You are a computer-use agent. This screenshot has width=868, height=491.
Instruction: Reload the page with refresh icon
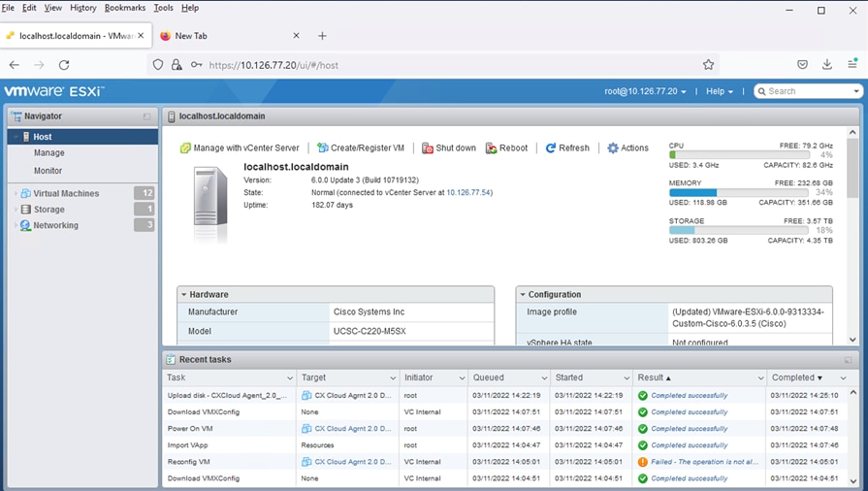click(x=64, y=65)
